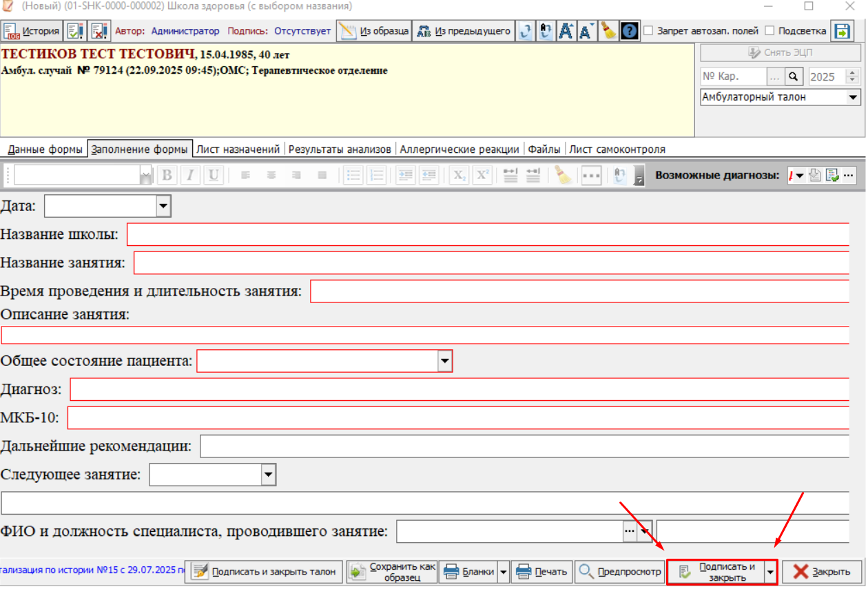The height and width of the screenshot is (589, 868).
Task: Open the Дата dropdown
Action: pyautogui.click(x=163, y=206)
